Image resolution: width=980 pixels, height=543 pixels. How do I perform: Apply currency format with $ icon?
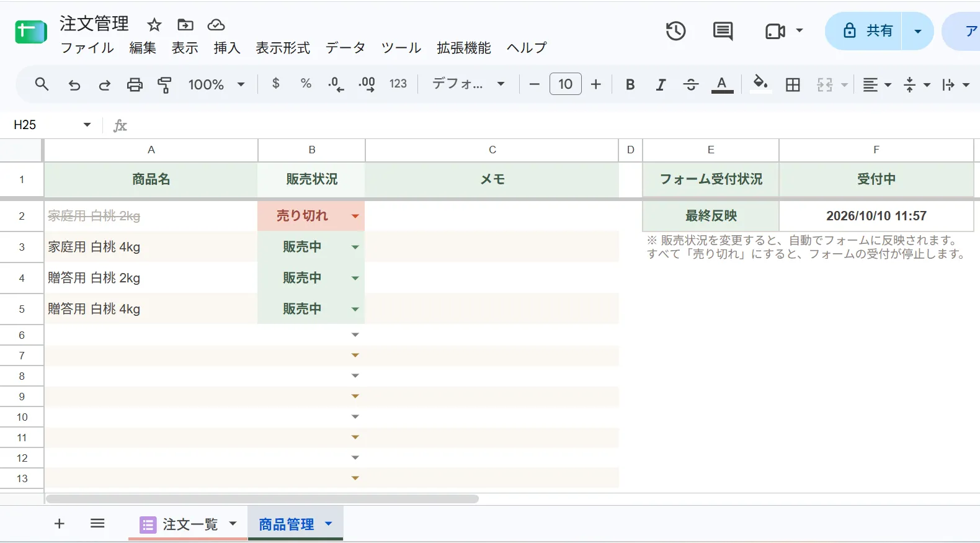[x=276, y=83]
